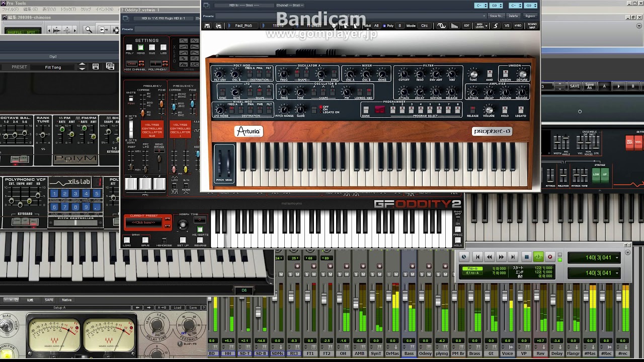Open the LFO wave icon in Prophet toolbar
This screenshot has width=644, height=362.
coord(441,26)
